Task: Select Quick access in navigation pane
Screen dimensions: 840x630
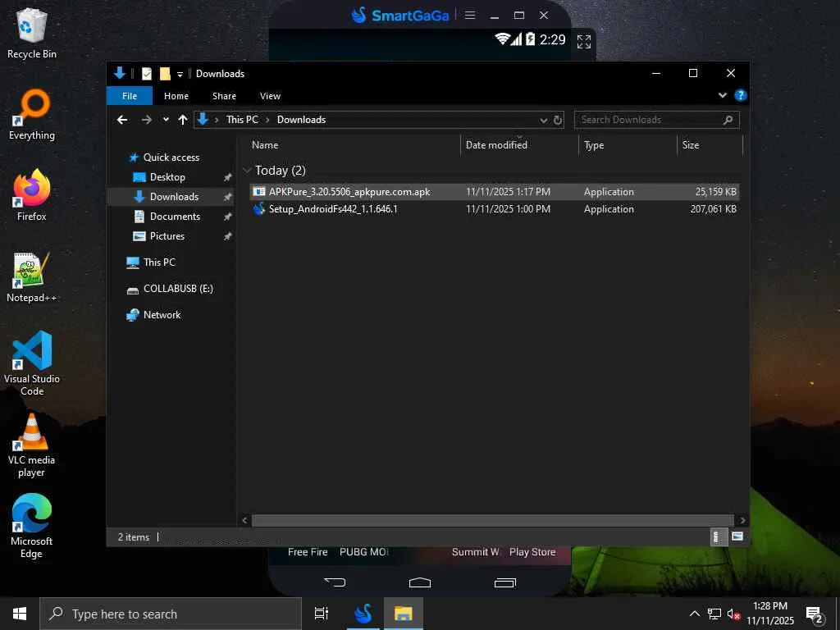Action: 171,157
